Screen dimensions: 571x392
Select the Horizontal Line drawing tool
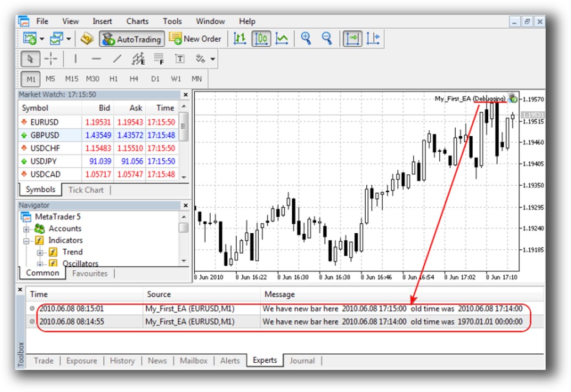click(x=96, y=59)
